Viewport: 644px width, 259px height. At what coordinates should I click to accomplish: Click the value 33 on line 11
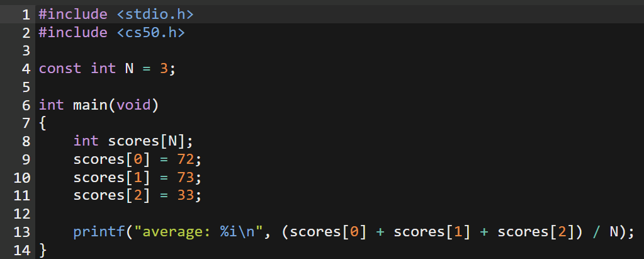pyautogui.click(x=186, y=196)
